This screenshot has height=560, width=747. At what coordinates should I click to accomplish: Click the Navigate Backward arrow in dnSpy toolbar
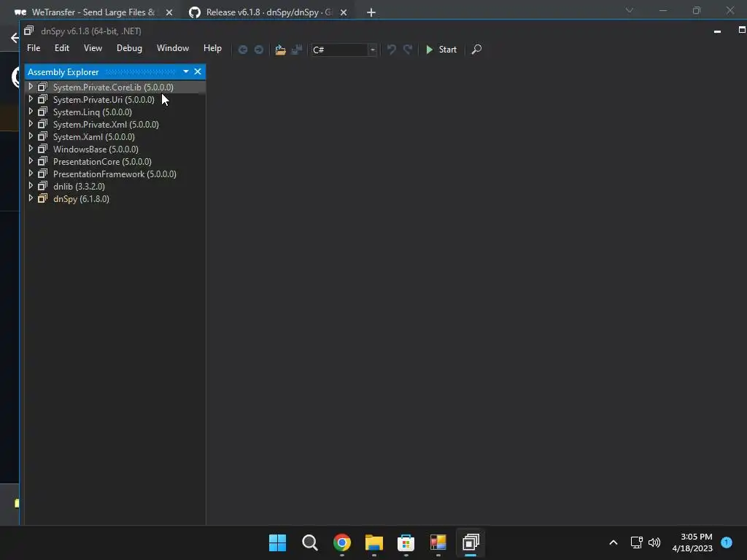click(x=242, y=50)
